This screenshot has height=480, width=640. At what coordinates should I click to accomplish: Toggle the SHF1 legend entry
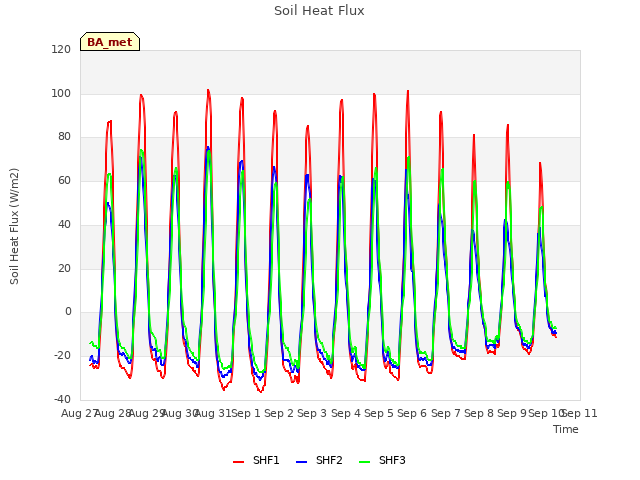pyautogui.click(x=256, y=460)
